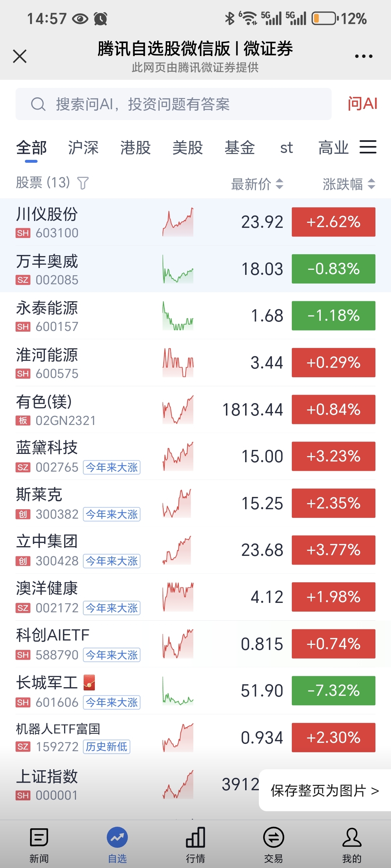Tap the 自选 watchlist icon
This screenshot has height=868, width=391.
pyautogui.click(x=117, y=838)
